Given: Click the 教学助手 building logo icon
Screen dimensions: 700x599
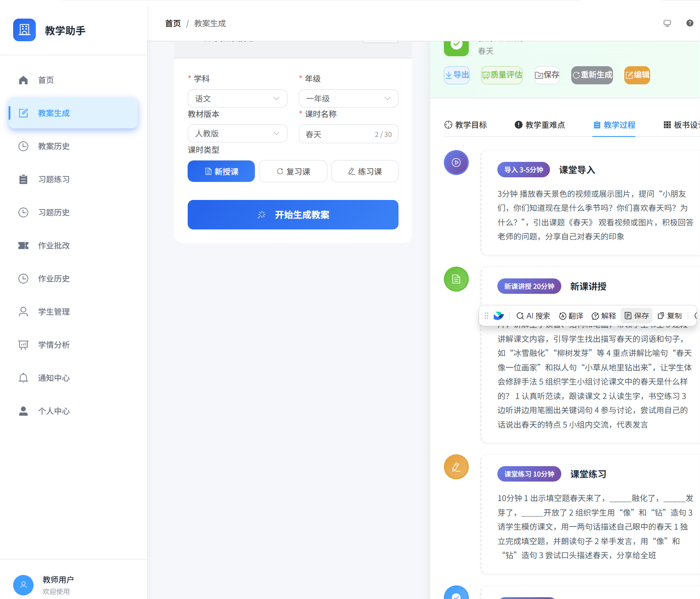Looking at the screenshot, I should 24,30.
